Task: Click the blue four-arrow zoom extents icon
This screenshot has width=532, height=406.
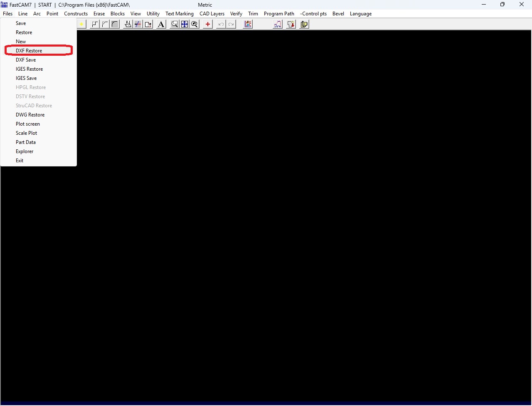Action: pyautogui.click(x=185, y=24)
